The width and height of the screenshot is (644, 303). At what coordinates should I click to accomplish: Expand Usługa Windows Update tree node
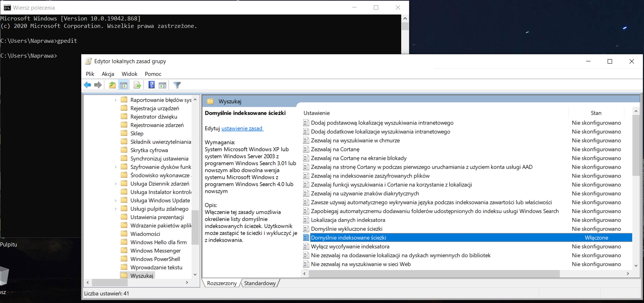[115, 200]
